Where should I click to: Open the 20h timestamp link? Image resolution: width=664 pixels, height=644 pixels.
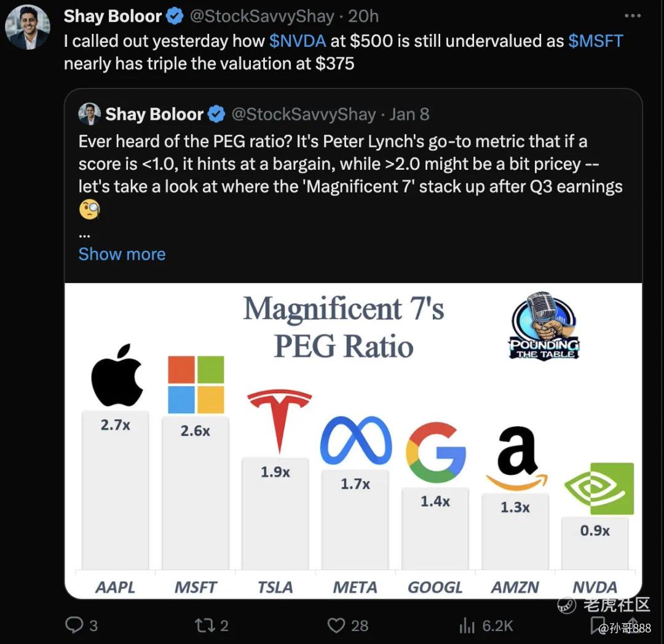(363, 17)
